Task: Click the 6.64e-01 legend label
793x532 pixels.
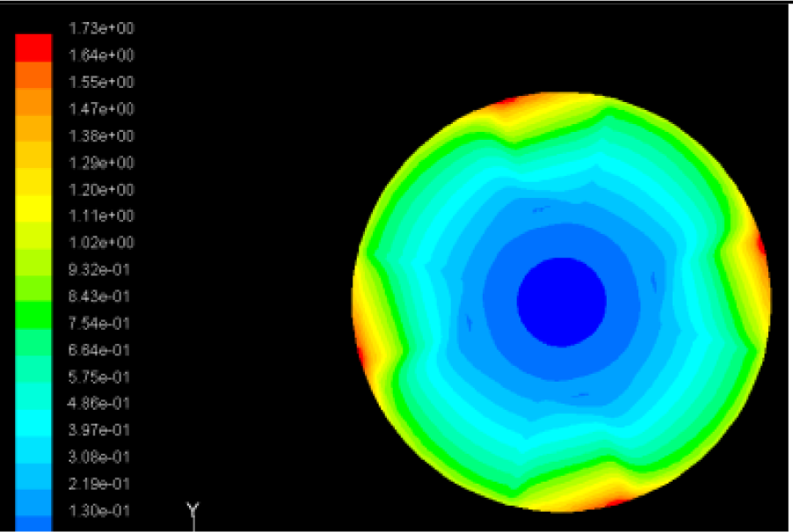Action: 99,350
